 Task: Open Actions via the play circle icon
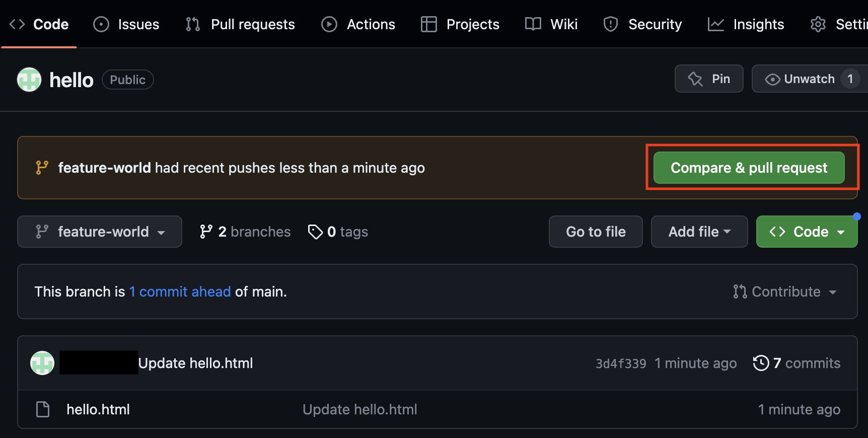pos(329,24)
